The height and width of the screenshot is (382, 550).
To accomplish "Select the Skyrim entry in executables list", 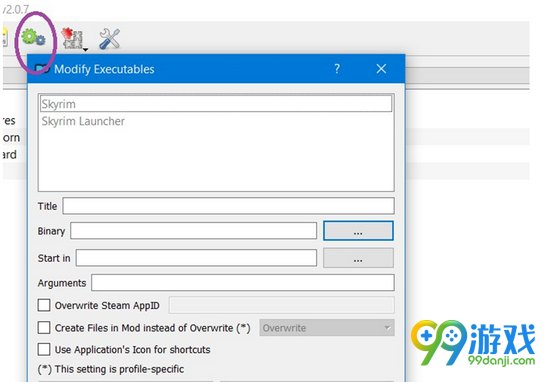I will [216, 104].
